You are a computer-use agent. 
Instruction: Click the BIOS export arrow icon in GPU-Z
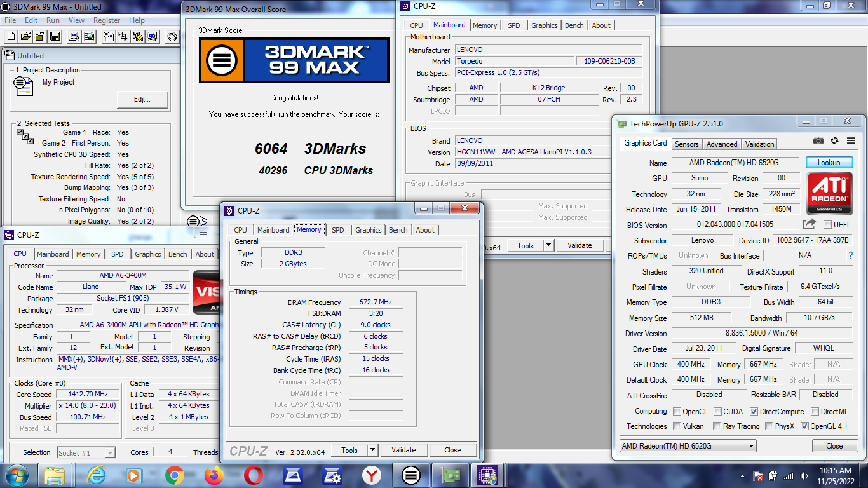coord(809,224)
